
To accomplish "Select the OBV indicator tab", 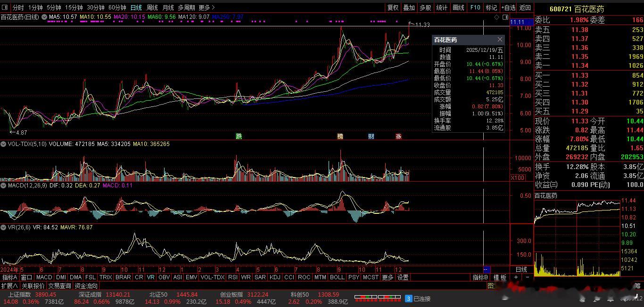I will click(x=164, y=277).
